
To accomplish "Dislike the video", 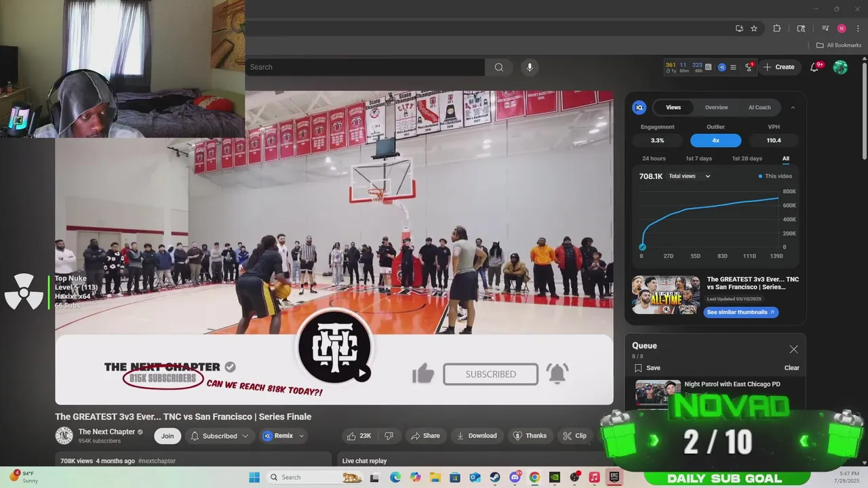I will [x=389, y=436].
